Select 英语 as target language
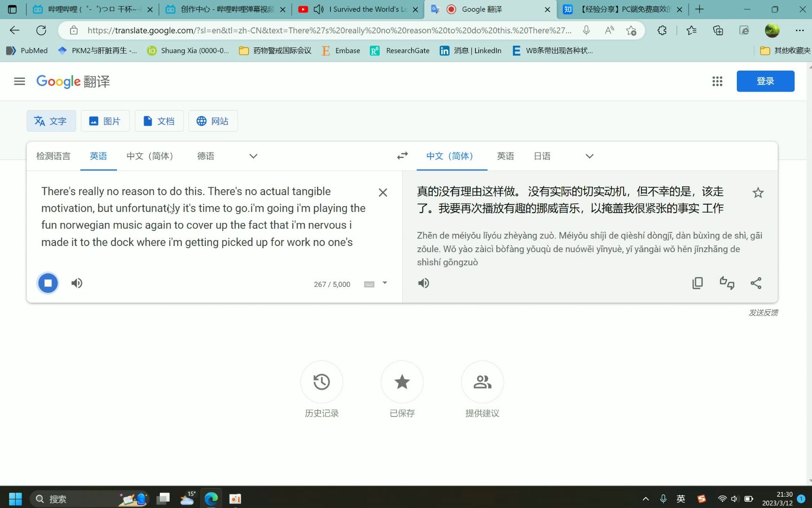 pos(505,156)
